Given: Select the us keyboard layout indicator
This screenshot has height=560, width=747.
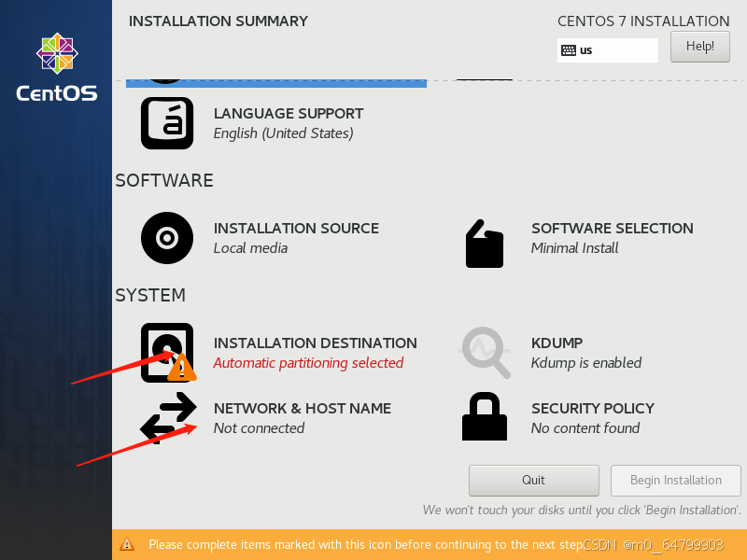Looking at the screenshot, I should 608,50.
